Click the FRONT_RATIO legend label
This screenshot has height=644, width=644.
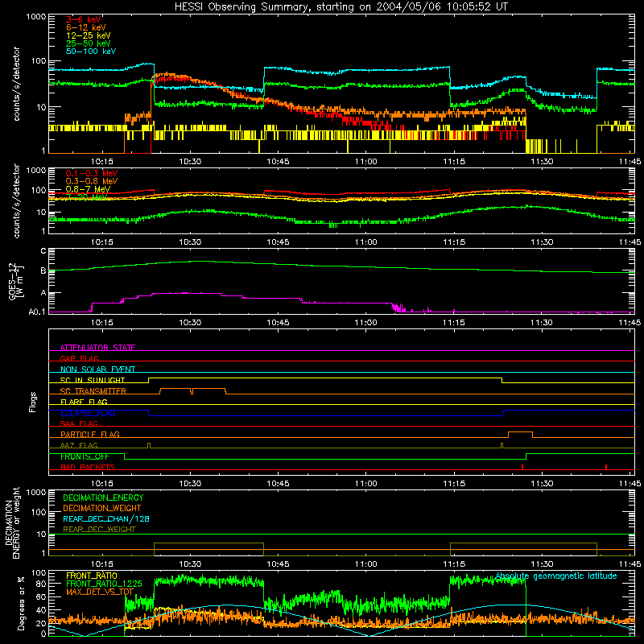point(91,576)
